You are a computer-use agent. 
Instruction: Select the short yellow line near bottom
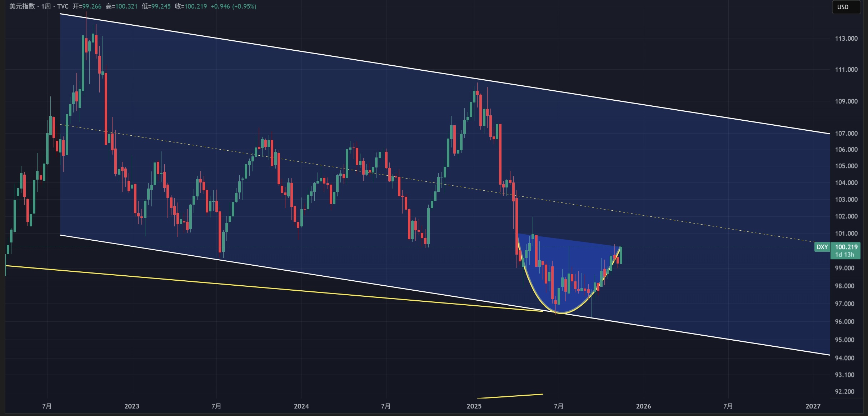(511, 396)
